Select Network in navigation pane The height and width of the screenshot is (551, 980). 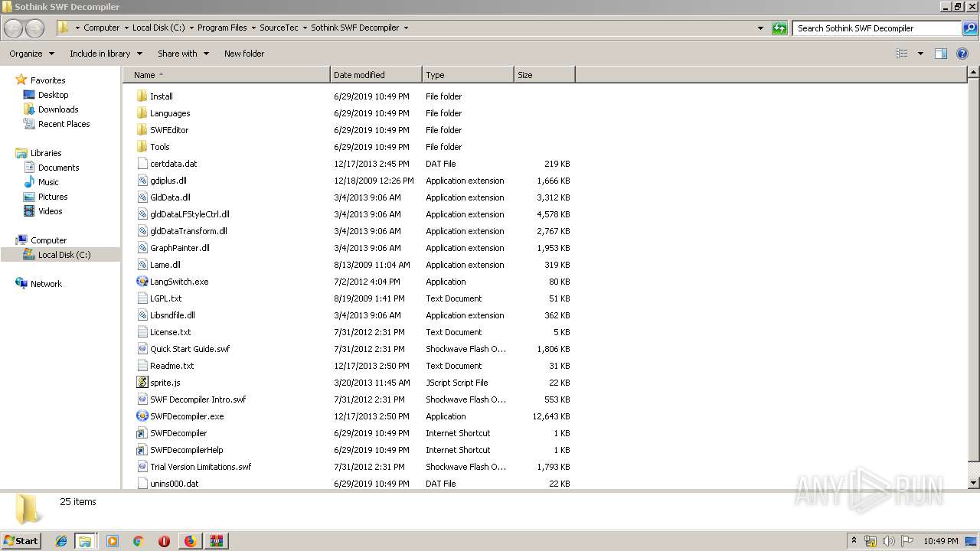click(46, 284)
